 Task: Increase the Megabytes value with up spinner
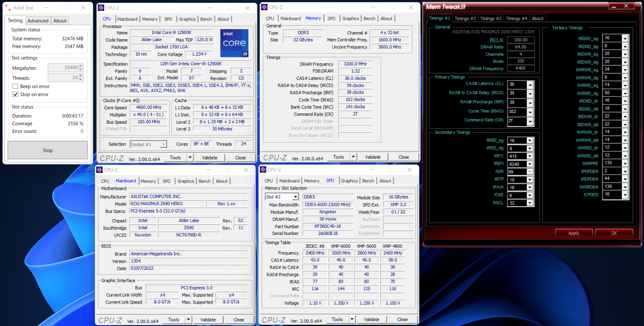point(80,66)
